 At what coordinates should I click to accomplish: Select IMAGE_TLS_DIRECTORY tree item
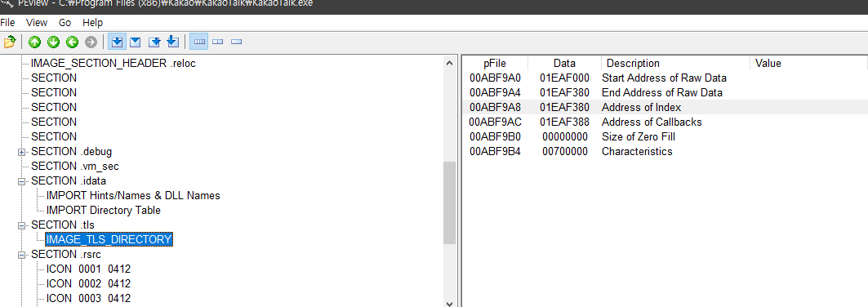[x=109, y=239]
